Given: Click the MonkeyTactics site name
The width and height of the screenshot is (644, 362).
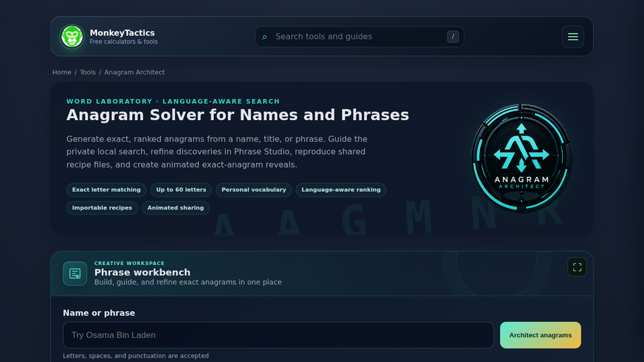Looking at the screenshot, I should click(122, 33).
